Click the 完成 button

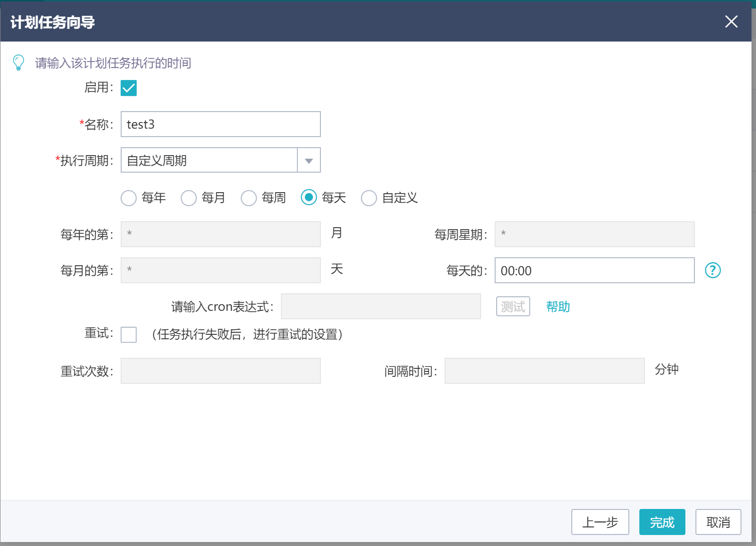(x=662, y=522)
